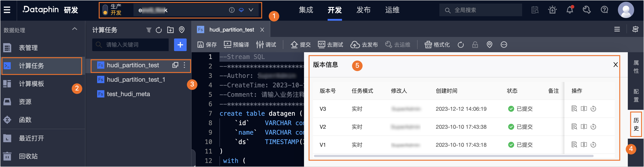Click the 调试 toolbar button

[266, 45]
